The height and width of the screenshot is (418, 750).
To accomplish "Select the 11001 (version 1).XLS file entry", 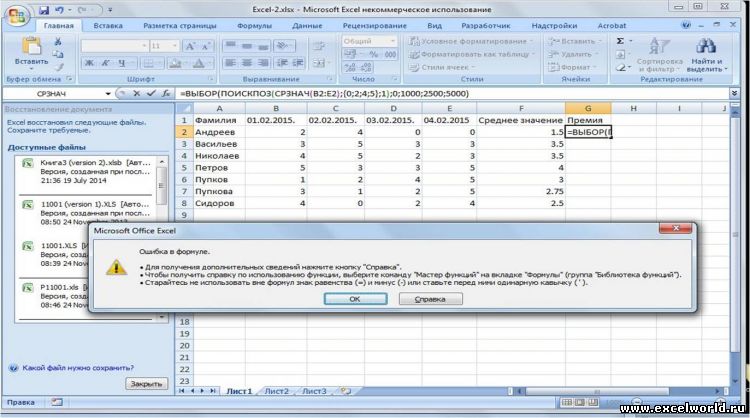I will point(88,213).
